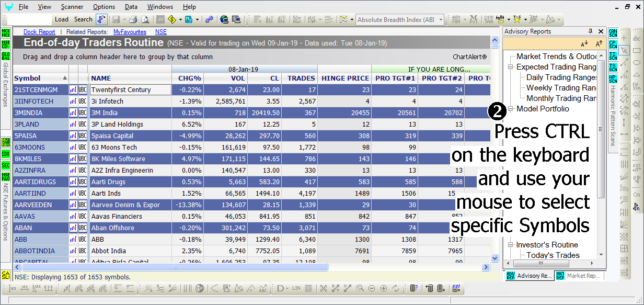Open the View menu
Image resolution: width=644 pixels, height=305 pixels.
45,7
